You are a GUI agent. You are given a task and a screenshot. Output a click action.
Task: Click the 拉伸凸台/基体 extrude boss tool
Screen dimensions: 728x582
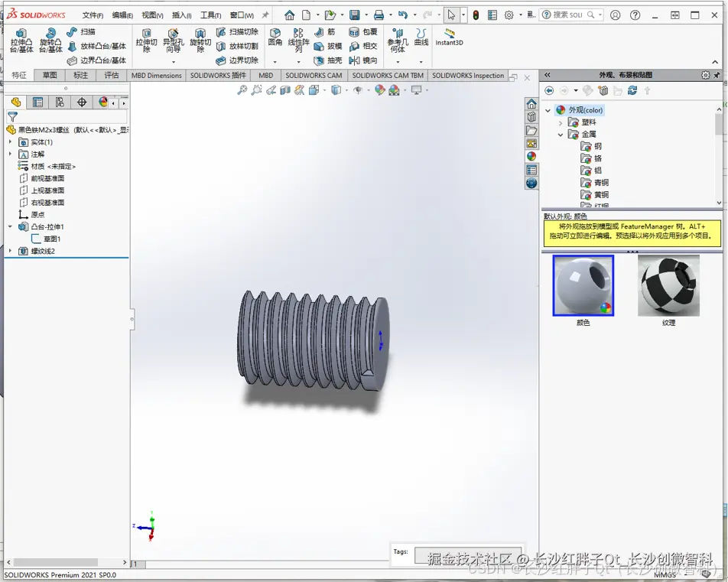coord(21,40)
